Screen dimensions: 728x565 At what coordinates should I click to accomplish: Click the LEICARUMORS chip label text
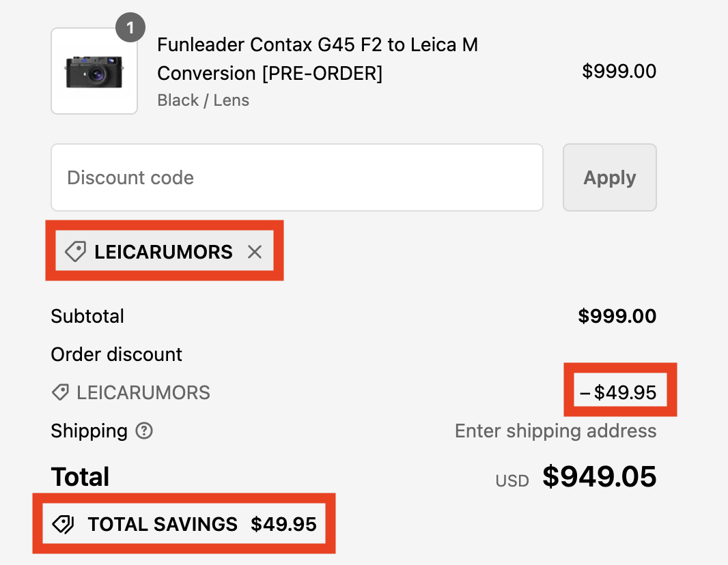[163, 252]
